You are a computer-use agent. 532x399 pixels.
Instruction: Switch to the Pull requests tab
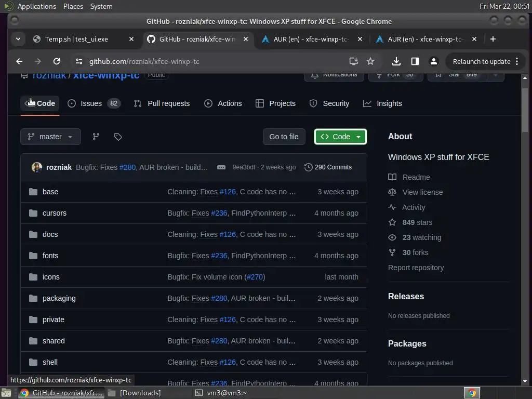(162, 103)
